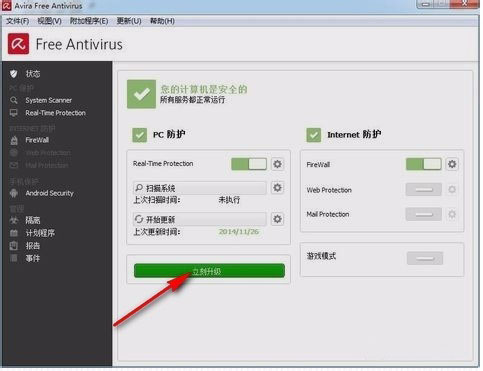Open FireWall from the sidebar
Screen dimensions: 483x371
(x=37, y=140)
